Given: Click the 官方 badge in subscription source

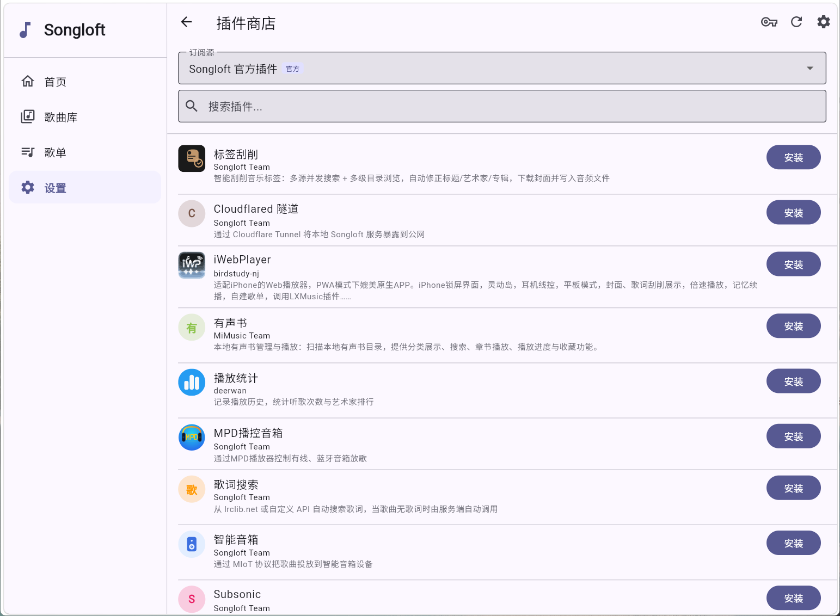Looking at the screenshot, I should (x=293, y=69).
